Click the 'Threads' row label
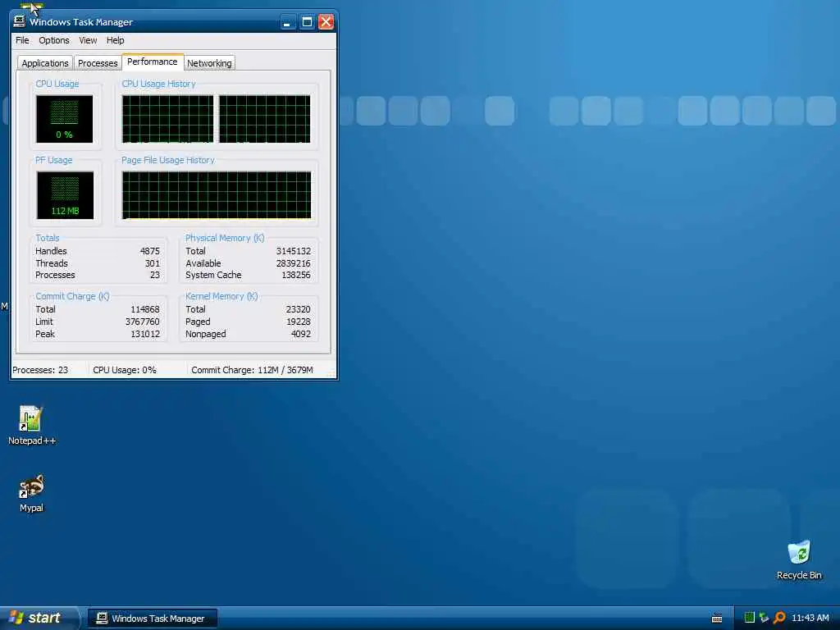The height and width of the screenshot is (630, 840). 52,263
